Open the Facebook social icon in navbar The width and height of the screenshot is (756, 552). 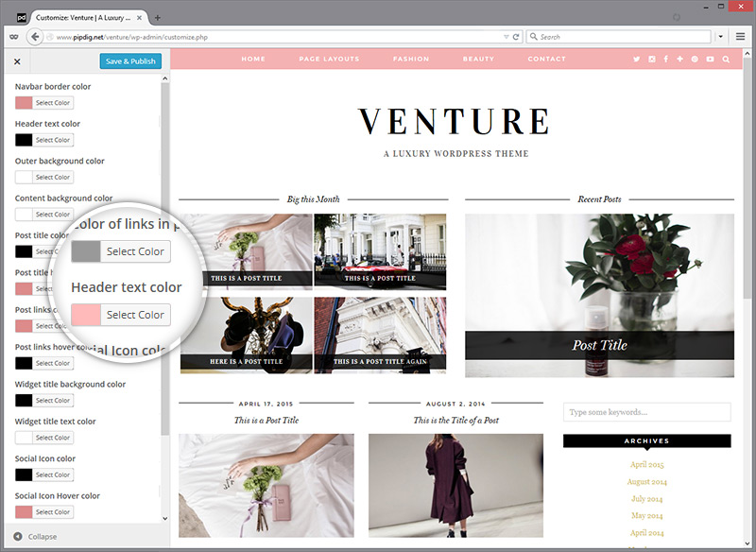click(x=666, y=59)
